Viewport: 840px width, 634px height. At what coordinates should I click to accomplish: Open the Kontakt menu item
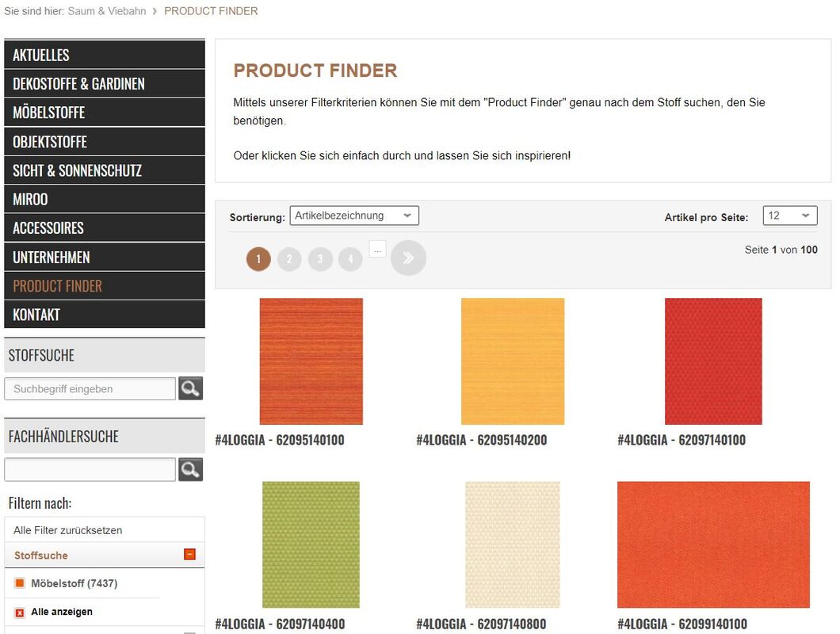pos(105,315)
